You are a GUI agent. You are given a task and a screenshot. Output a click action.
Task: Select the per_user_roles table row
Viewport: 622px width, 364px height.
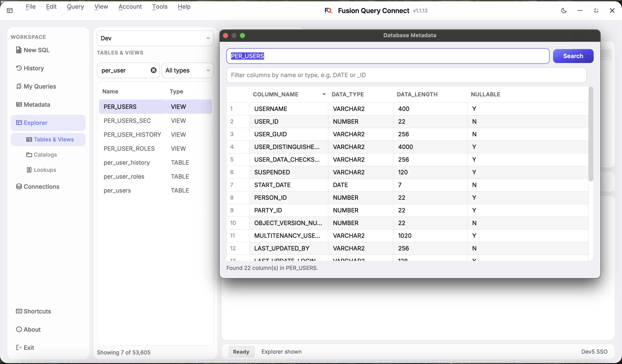coord(155,177)
